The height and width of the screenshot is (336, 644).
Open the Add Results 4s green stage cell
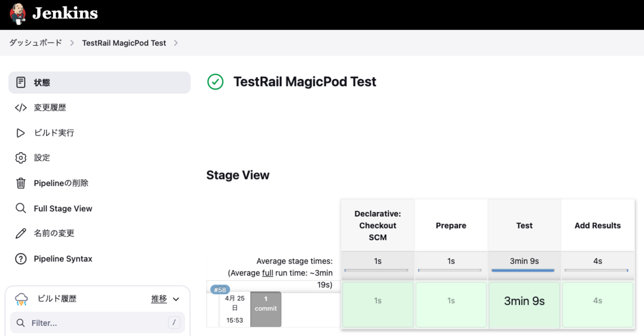point(598,304)
